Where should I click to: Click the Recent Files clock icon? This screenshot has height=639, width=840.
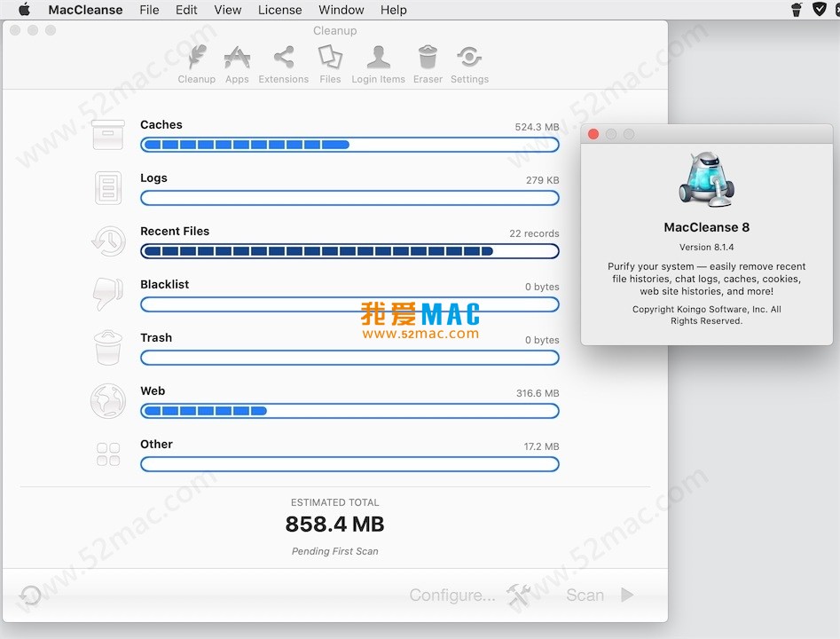pyautogui.click(x=109, y=241)
